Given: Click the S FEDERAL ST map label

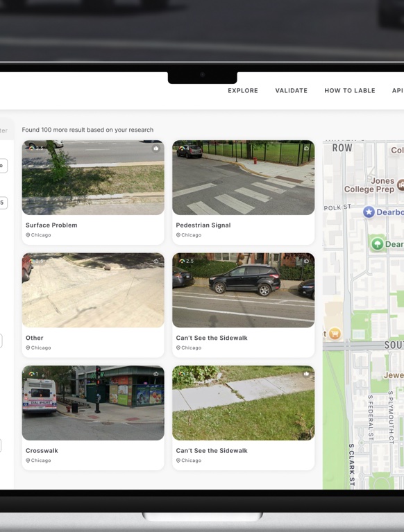Looking at the screenshot, I should point(371,418).
